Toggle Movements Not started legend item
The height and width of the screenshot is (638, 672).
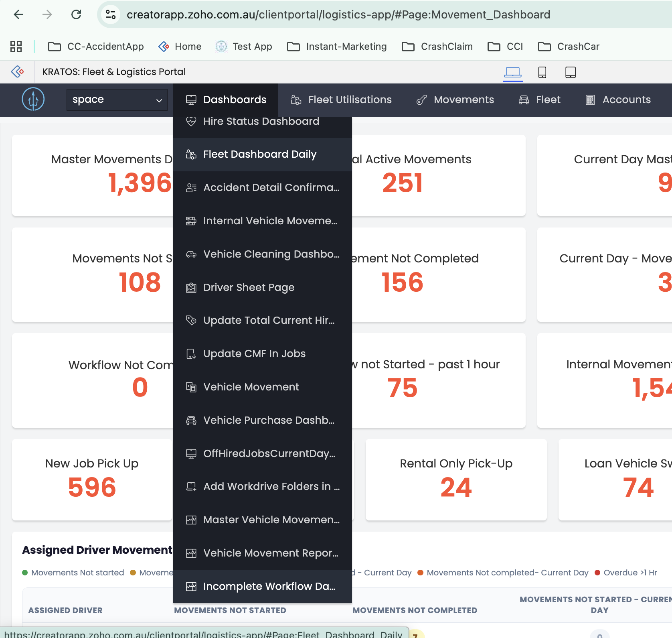(73, 573)
